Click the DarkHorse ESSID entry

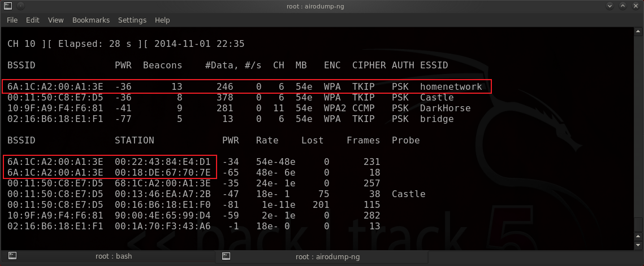pyautogui.click(x=445, y=108)
